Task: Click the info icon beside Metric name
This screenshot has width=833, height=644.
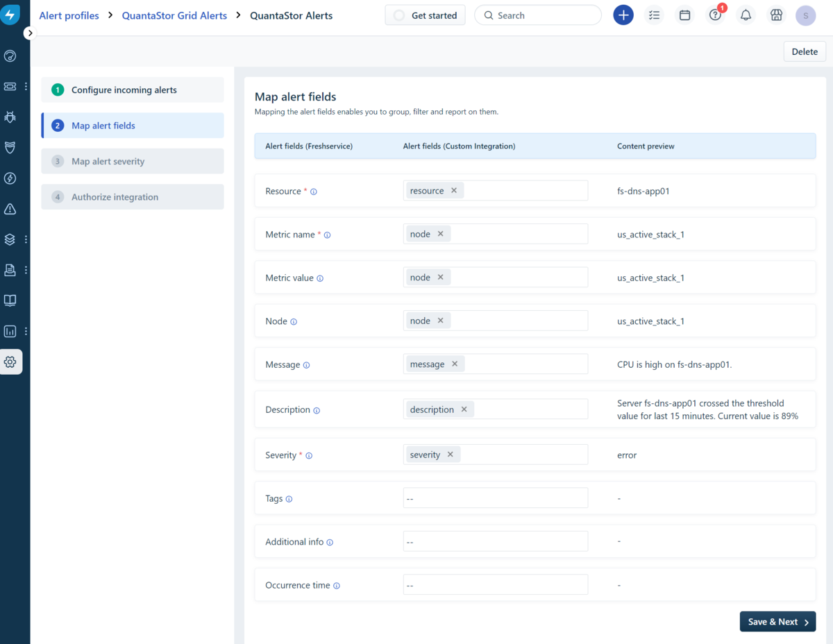Action: click(x=328, y=235)
